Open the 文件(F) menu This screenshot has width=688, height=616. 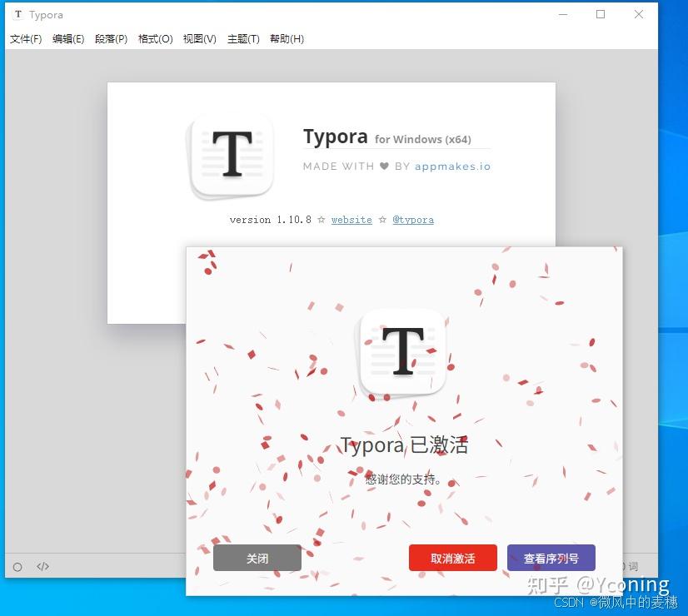point(26,38)
